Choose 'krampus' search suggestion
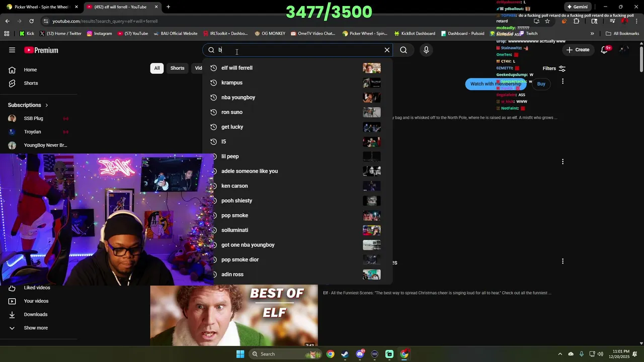Screen dimensions: 644x362 pyautogui.click(x=297, y=82)
